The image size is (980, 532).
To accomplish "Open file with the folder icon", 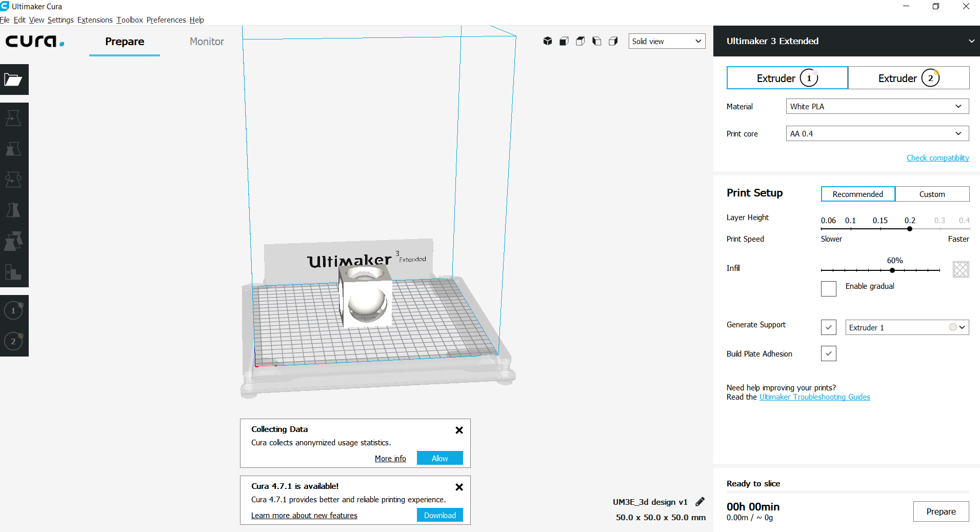I will [14, 80].
